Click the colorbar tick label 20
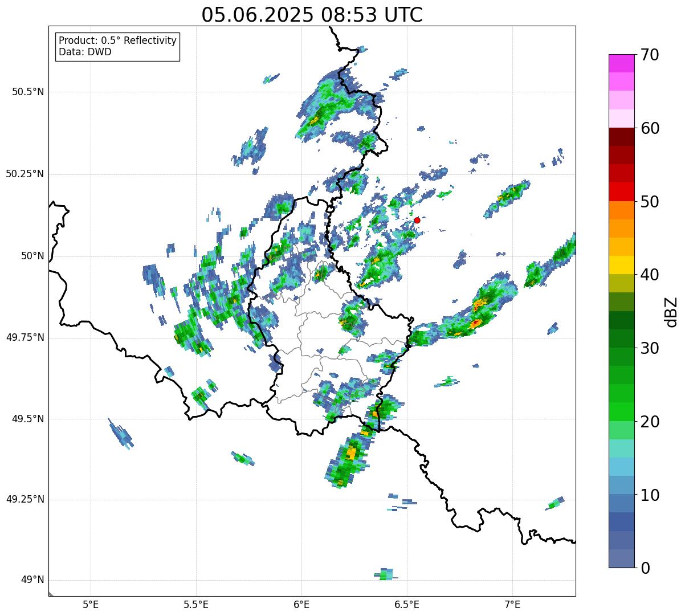This screenshot has width=685, height=616. [650, 422]
